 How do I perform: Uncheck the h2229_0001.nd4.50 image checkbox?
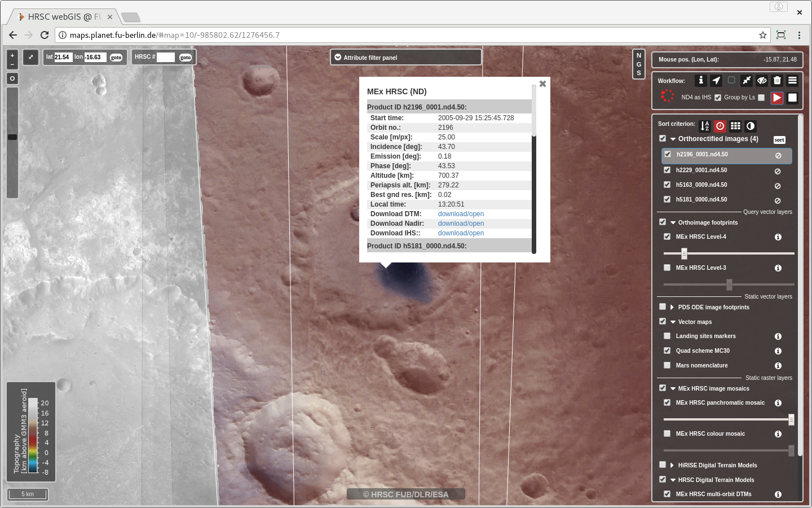(x=667, y=170)
